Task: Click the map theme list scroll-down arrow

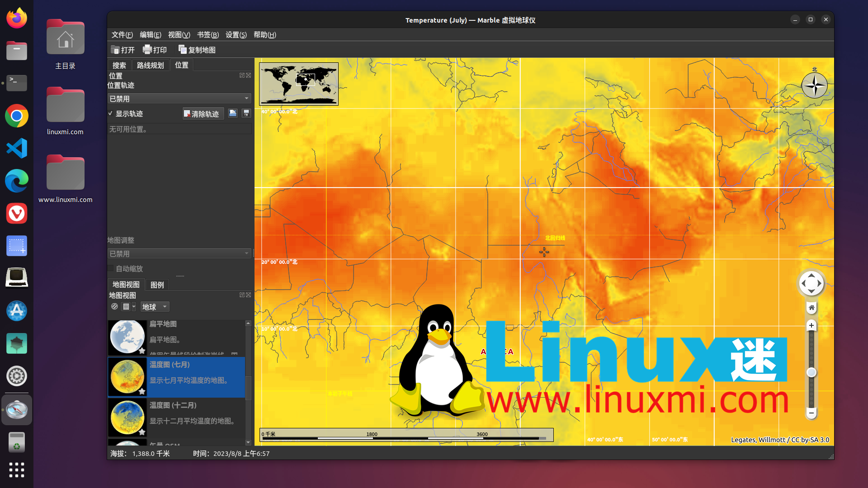Action: tap(248, 442)
